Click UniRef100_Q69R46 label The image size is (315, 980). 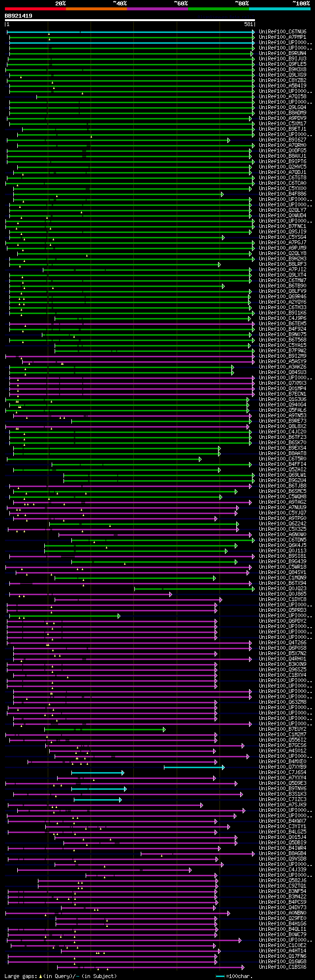tap(283, 297)
